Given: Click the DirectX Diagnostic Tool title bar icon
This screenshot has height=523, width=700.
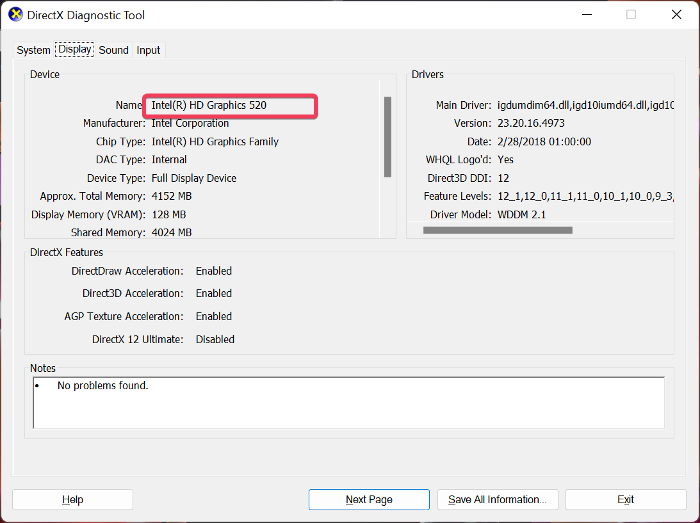Looking at the screenshot, I should coord(14,15).
